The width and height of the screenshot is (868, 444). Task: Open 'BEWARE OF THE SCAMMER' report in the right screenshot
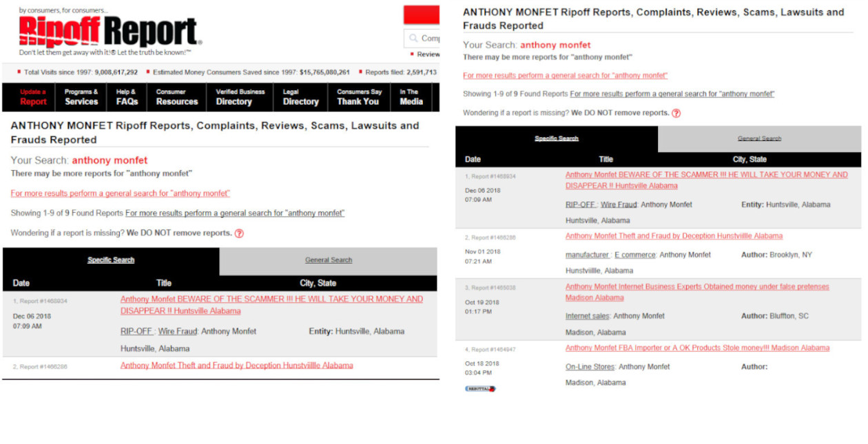(x=707, y=180)
